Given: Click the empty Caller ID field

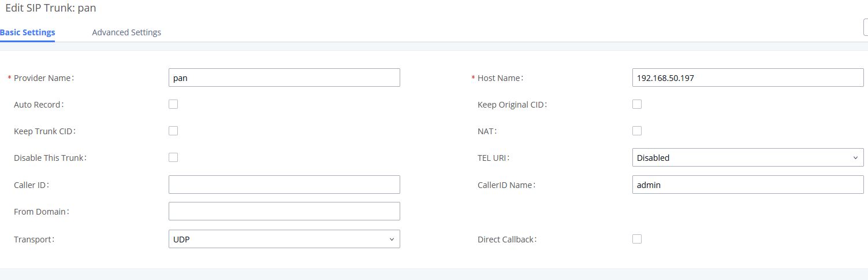Looking at the screenshot, I should click(x=284, y=185).
